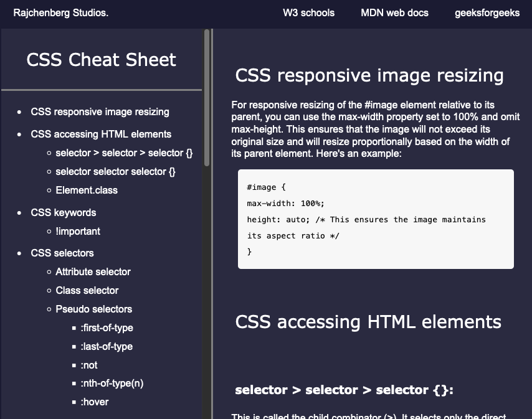The height and width of the screenshot is (419, 532).
Task: Click the :hover sidebar entry
Action: pos(95,402)
